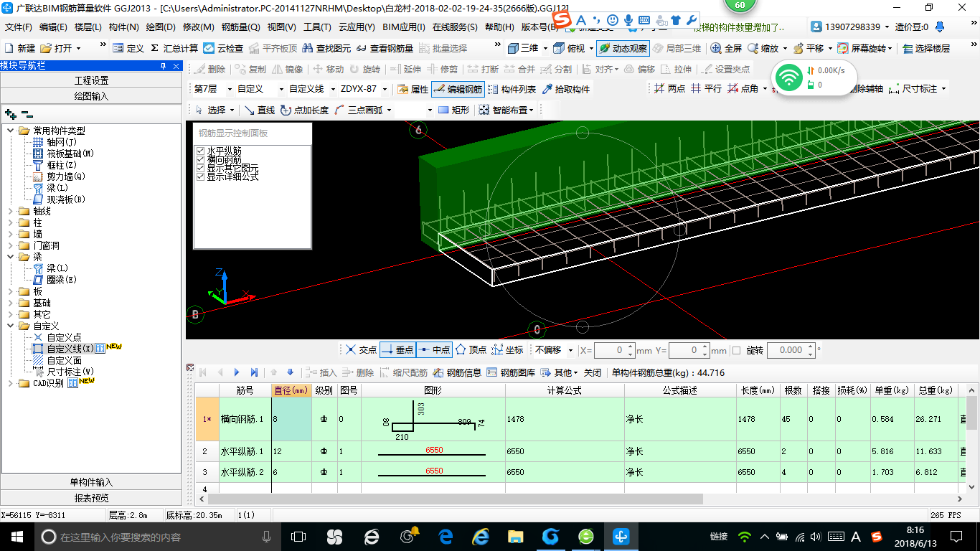Image resolution: width=980 pixels, height=551 pixels.
Task: Click the 汇总计算 summary calculation icon
Action: pyautogui.click(x=174, y=48)
